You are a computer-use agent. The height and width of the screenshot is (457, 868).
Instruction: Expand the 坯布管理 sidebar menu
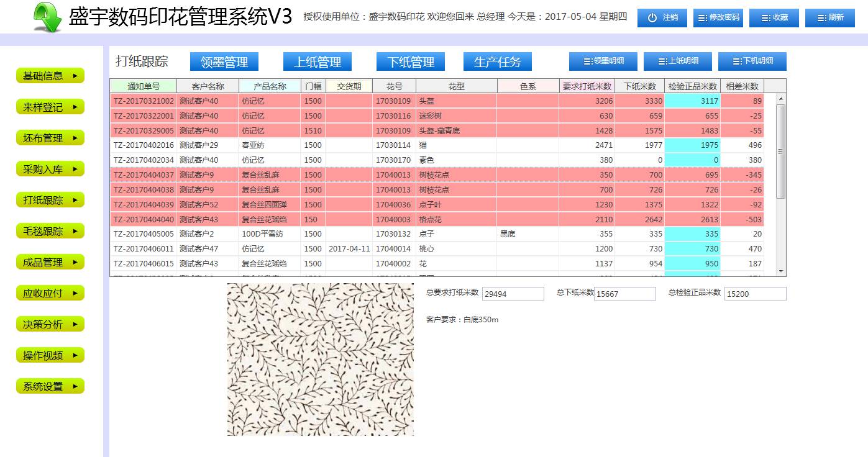(50, 138)
